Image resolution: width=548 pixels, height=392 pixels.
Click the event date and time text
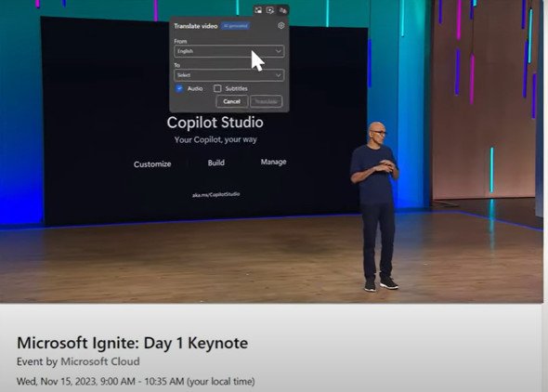(136, 381)
